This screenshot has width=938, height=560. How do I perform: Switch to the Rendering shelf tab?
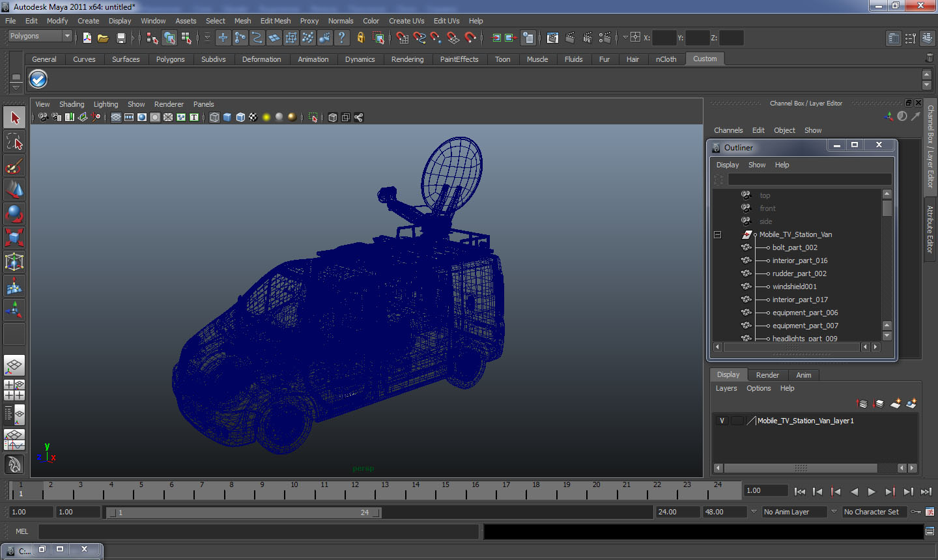click(x=407, y=59)
